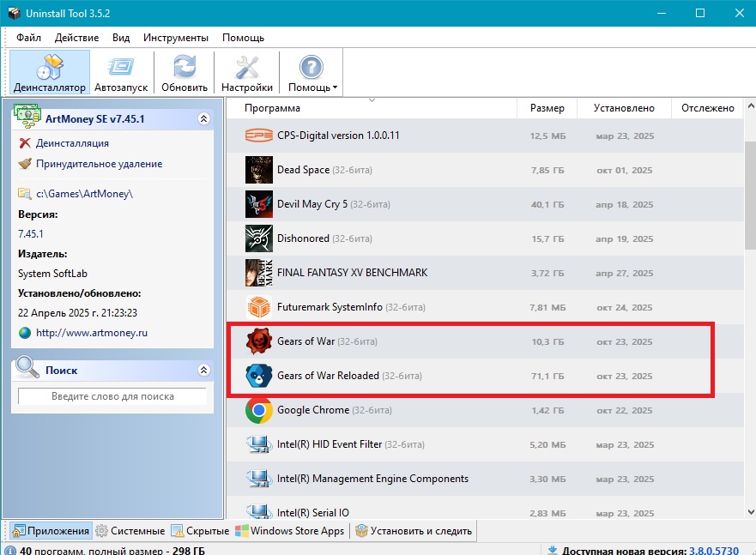Screen dimensions: 756x555
Task: Switch to Windows Store Apps tab
Action: 290,531
